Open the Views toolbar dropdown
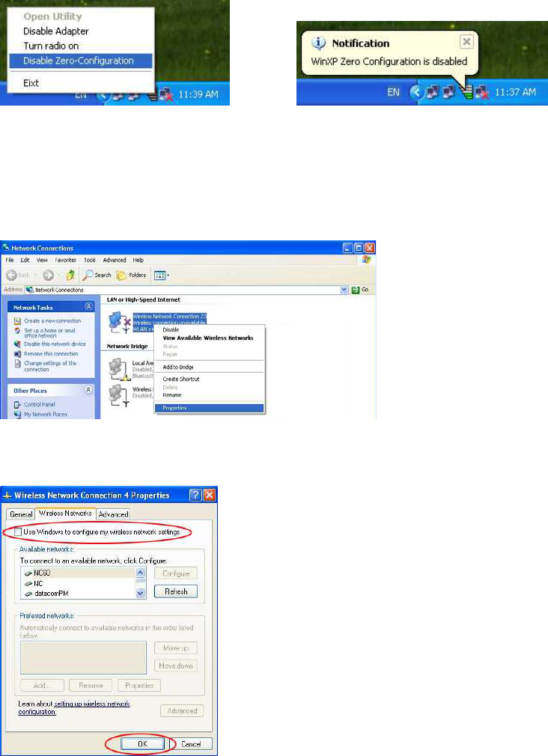The height and width of the screenshot is (756, 548). point(161,275)
